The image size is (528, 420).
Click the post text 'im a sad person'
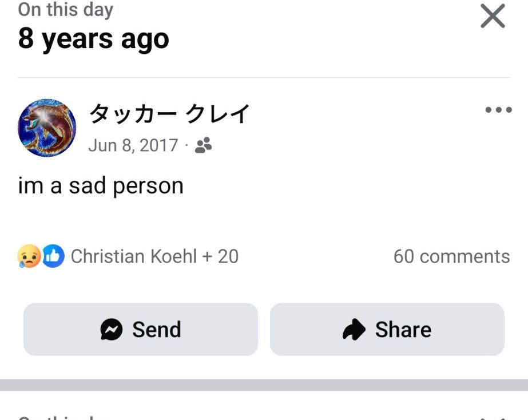101,186
